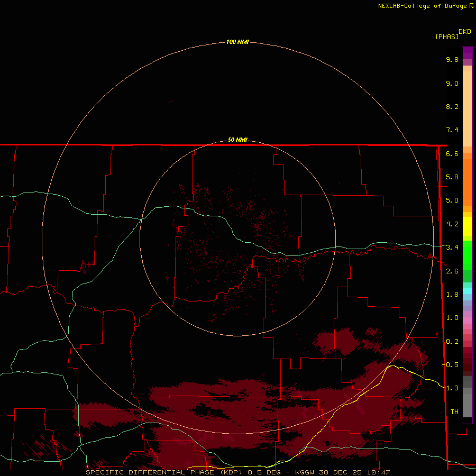Click the 0.2 value on the color scale
The height and width of the screenshot is (476, 476).
pyautogui.click(x=452, y=342)
